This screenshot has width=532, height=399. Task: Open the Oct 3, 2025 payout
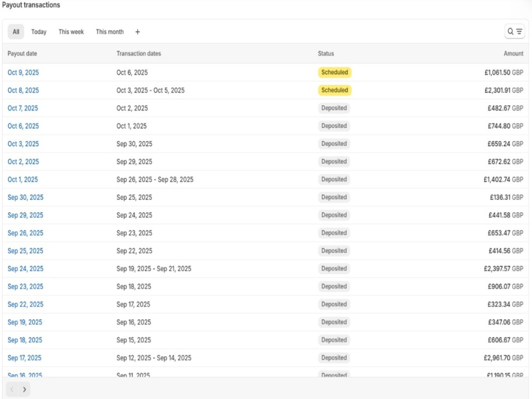coord(23,144)
